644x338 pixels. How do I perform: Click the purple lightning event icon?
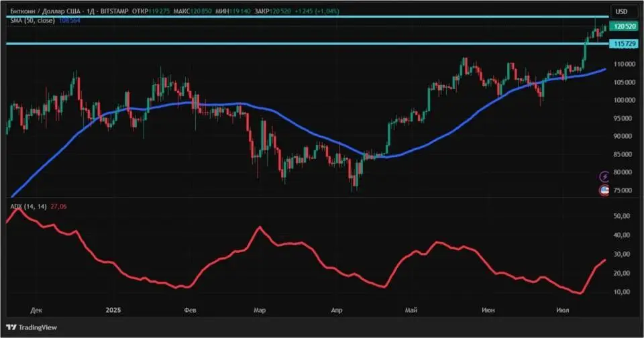point(604,176)
